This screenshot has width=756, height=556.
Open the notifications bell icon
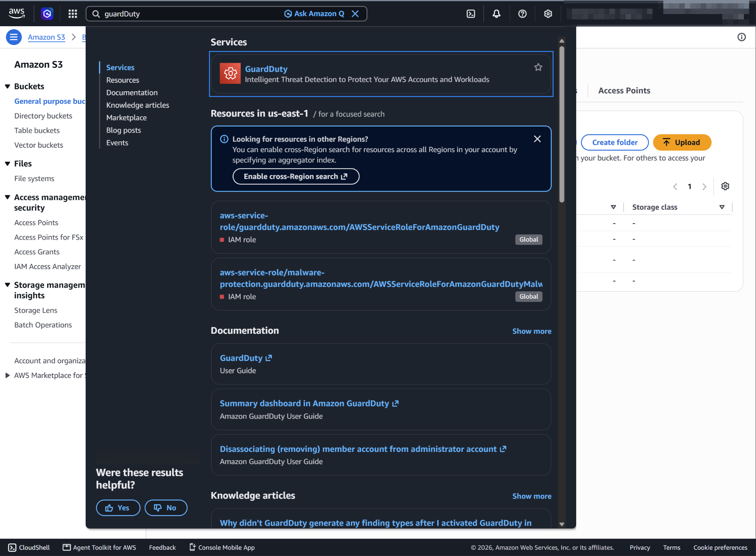click(x=496, y=14)
